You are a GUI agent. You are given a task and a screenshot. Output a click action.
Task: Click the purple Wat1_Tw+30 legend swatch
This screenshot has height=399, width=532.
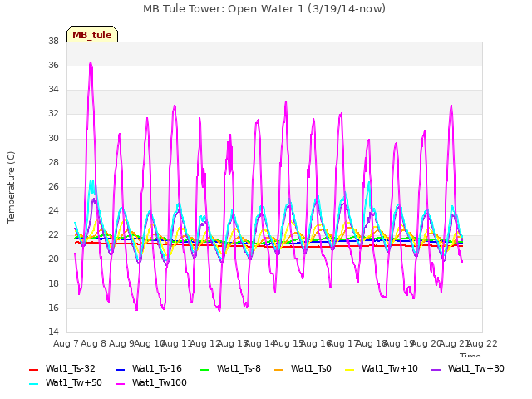[436, 369]
